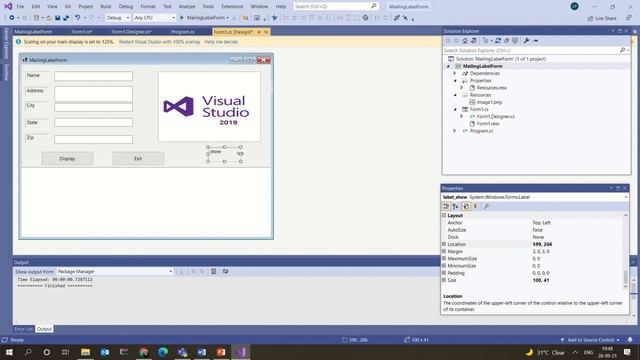Click Categorized icon in Properties toolbar
640x360 pixels.
click(446, 207)
